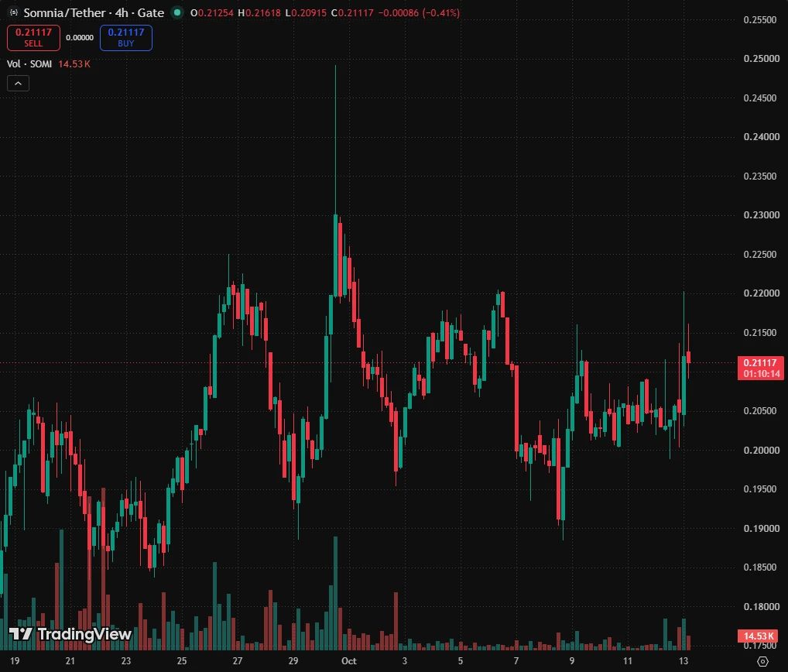Collapse the indicator legend with the chevron
Image resolution: width=788 pixels, height=672 pixels.
[18, 84]
